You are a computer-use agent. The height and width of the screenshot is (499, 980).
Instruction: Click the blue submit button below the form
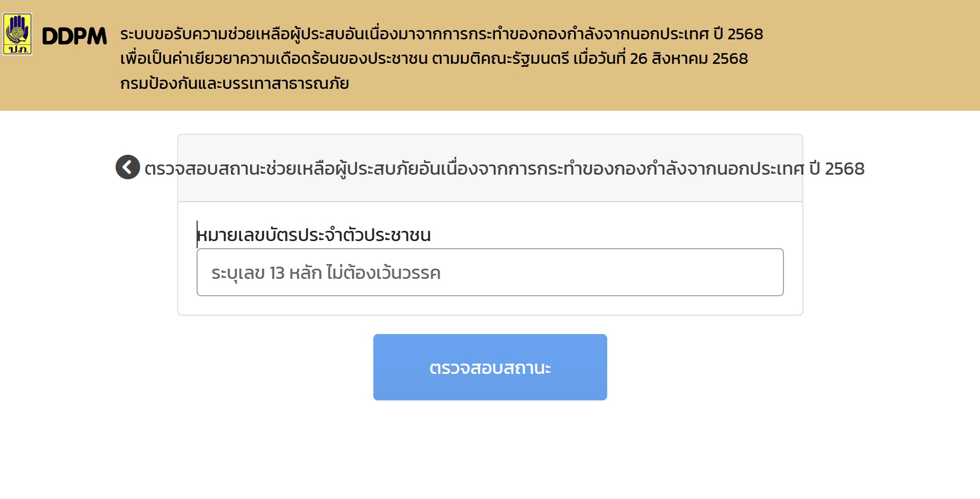coord(490,366)
